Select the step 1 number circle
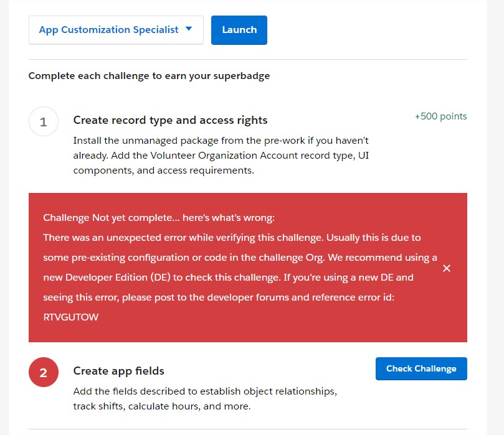This screenshot has width=504, height=435. pyautogui.click(x=44, y=122)
